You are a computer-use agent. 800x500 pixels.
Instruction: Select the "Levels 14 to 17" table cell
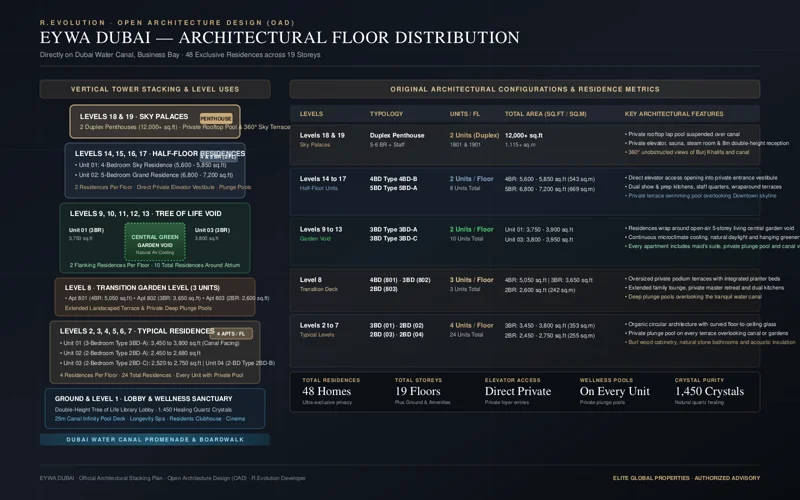pos(322,179)
